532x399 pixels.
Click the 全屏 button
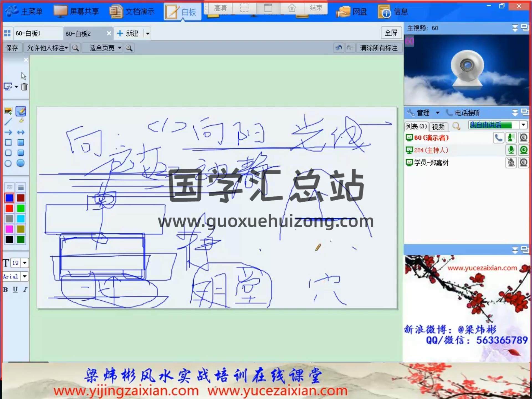[x=391, y=33]
